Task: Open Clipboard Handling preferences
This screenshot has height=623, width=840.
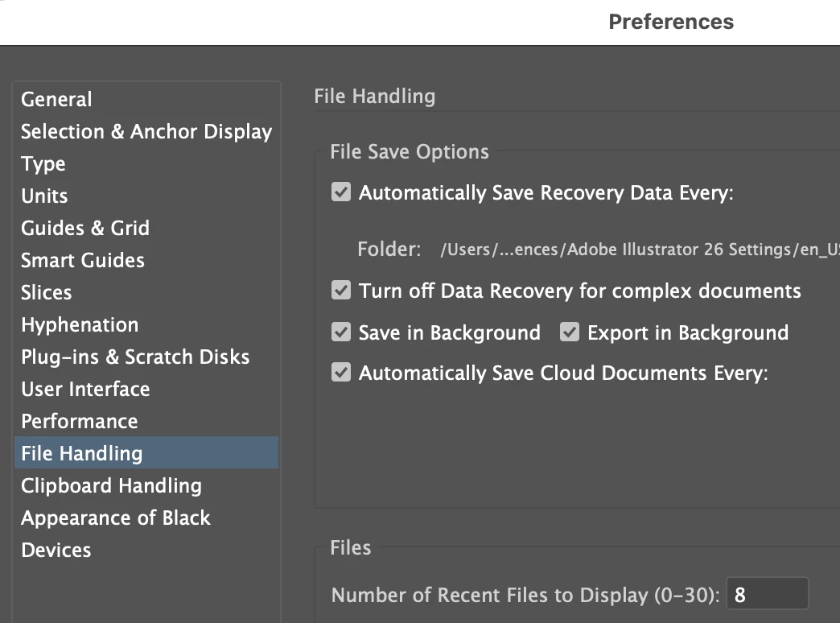Action: click(x=111, y=485)
